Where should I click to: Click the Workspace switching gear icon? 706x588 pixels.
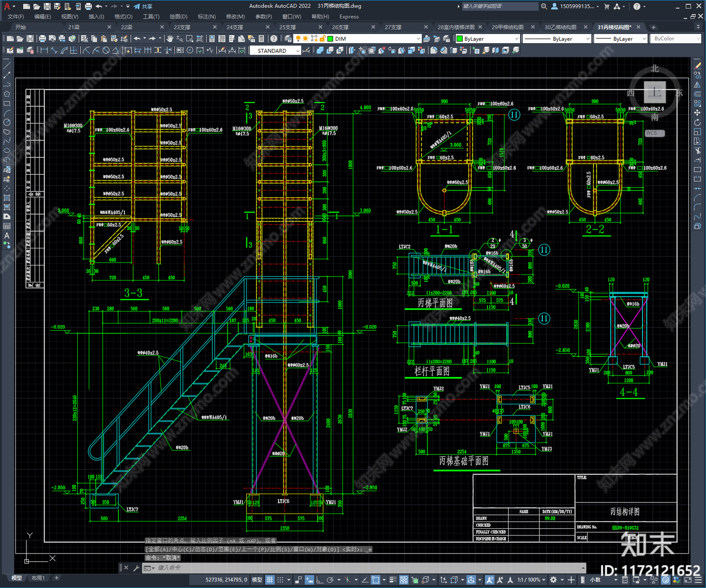tap(553, 580)
